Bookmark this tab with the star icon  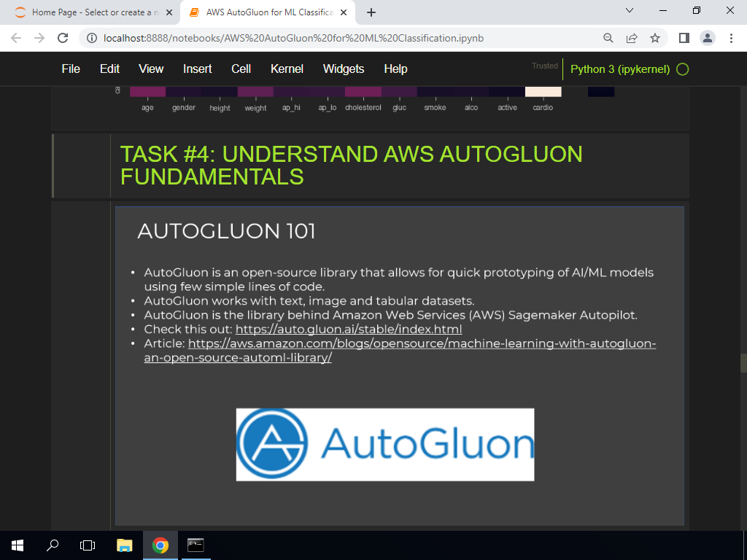coord(655,38)
